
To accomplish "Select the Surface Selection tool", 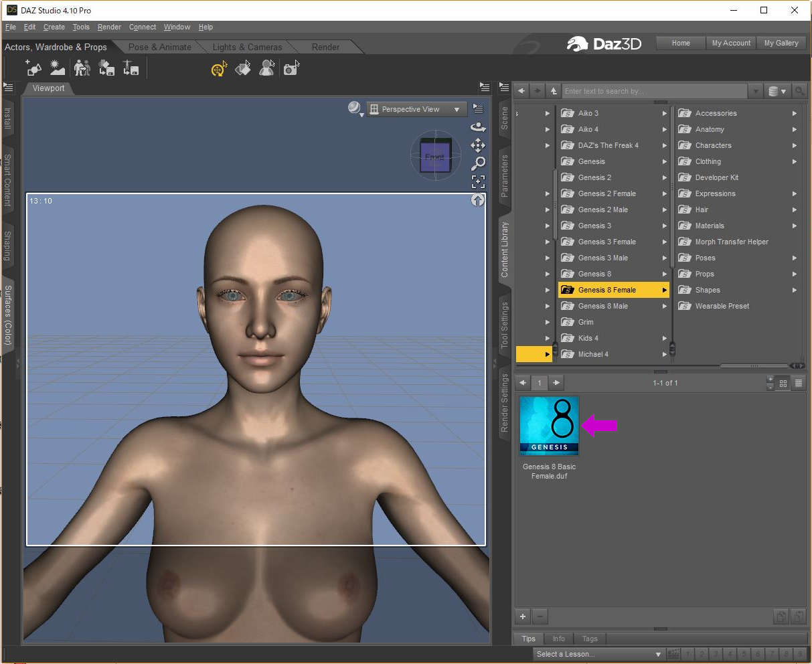I will [243, 68].
